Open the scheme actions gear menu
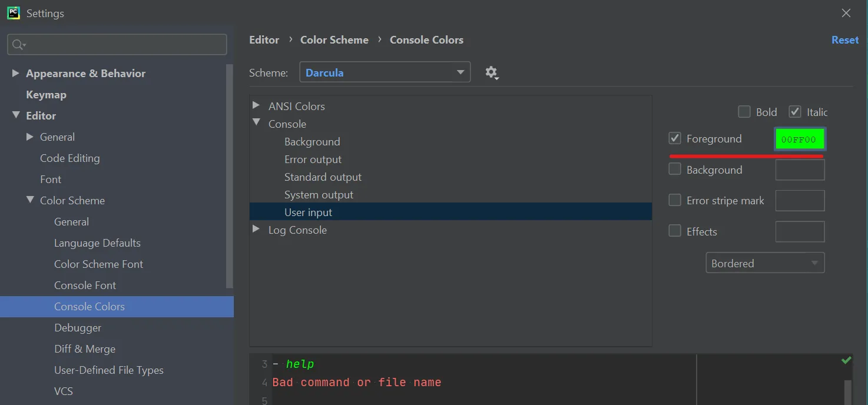Image resolution: width=868 pixels, height=405 pixels. pyautogui.click(x=492, y=72)
